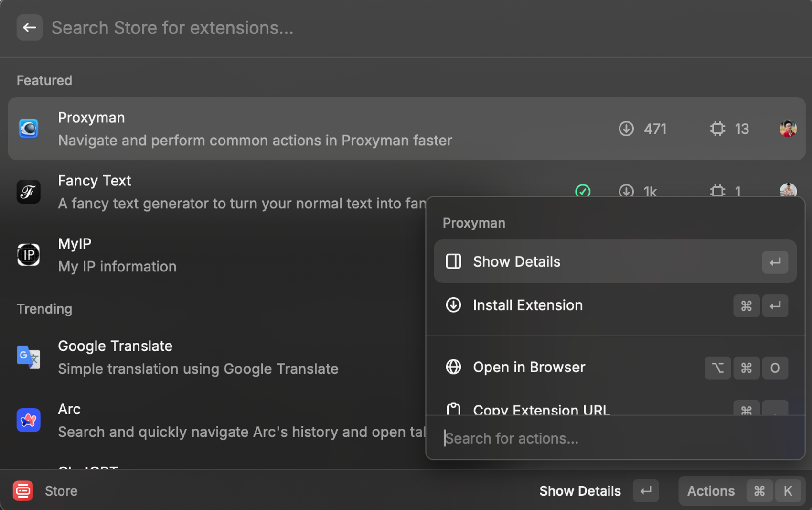Click Fancy Text installed checkmark icon
Image resolution: width=812 pixels, height=510 pixels.
[x=583, y=191]
